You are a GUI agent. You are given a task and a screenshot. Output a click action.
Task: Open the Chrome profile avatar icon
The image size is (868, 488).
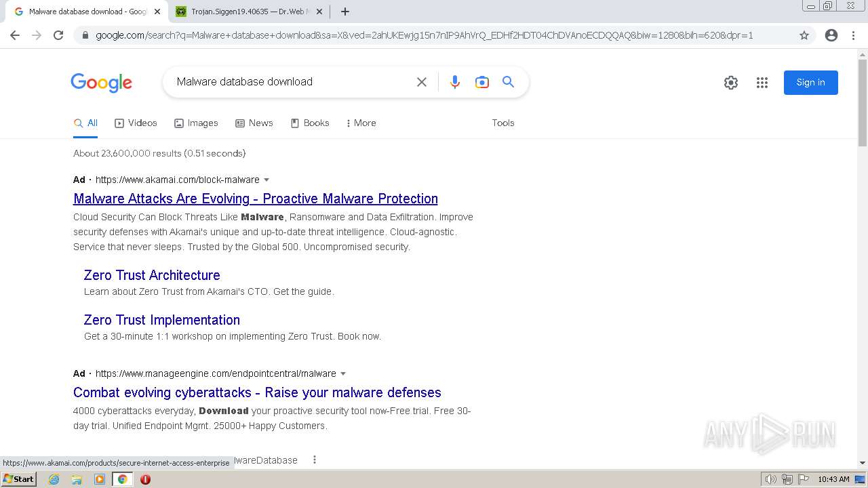(x=831, y=35)
